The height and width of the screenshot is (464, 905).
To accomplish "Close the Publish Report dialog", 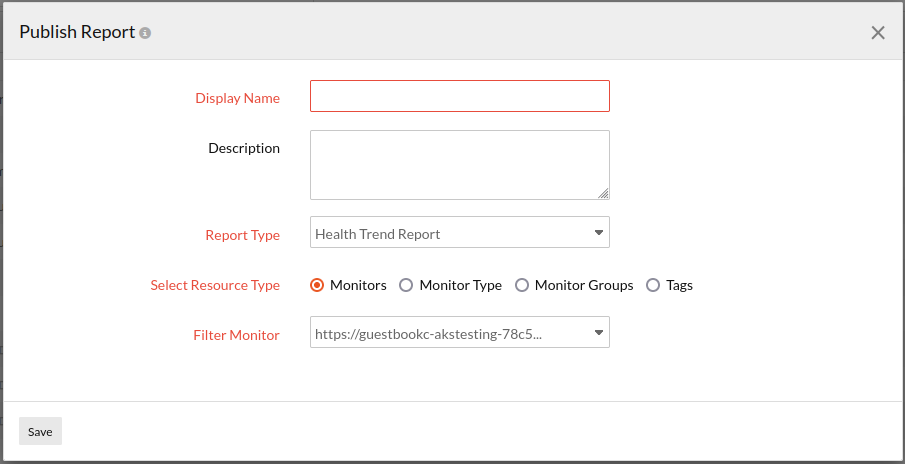I will coord(878,33).
